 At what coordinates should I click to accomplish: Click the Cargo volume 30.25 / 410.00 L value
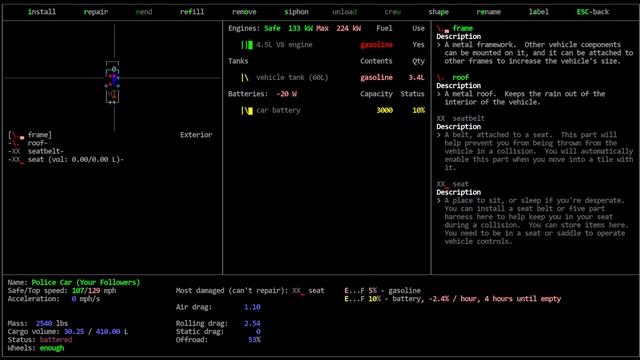[x=96, y=331]
